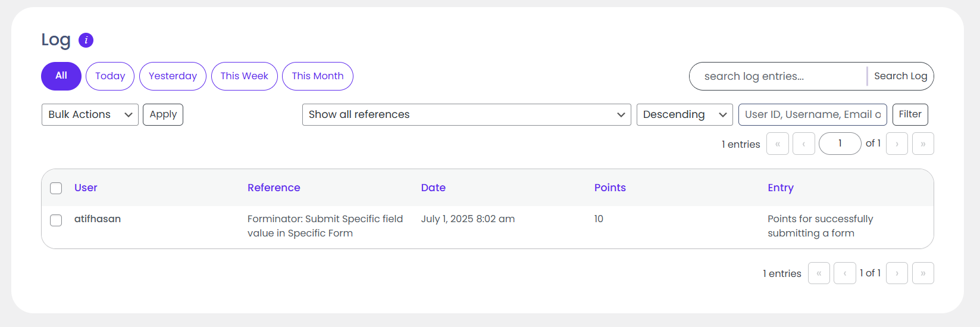Select the Today filter tab

[x=110, y=76]
